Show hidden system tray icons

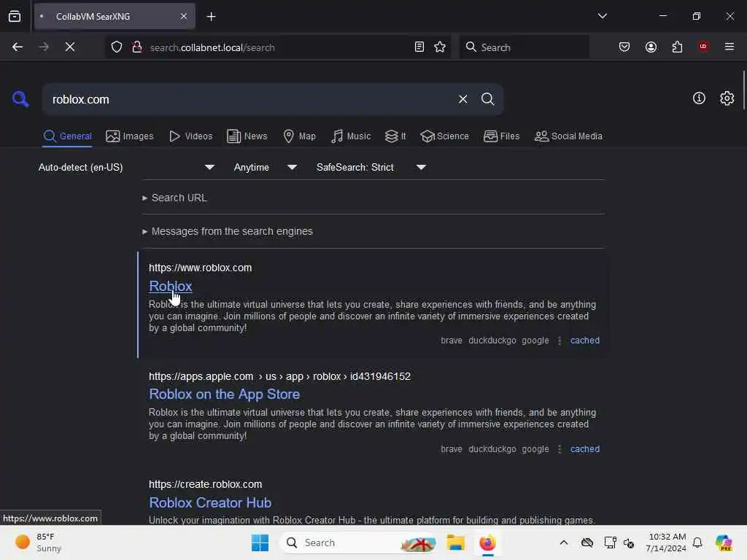[x=564, y=542]
